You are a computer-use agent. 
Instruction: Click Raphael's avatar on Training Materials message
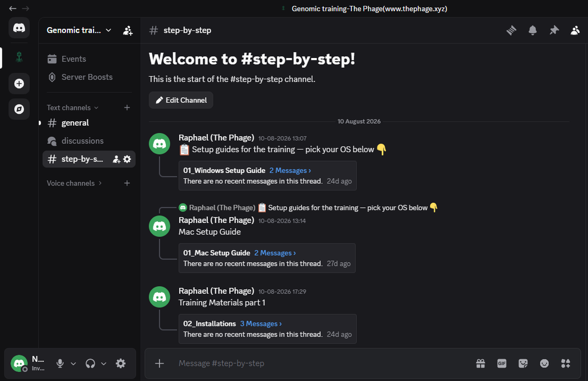(x=160, y=297)
